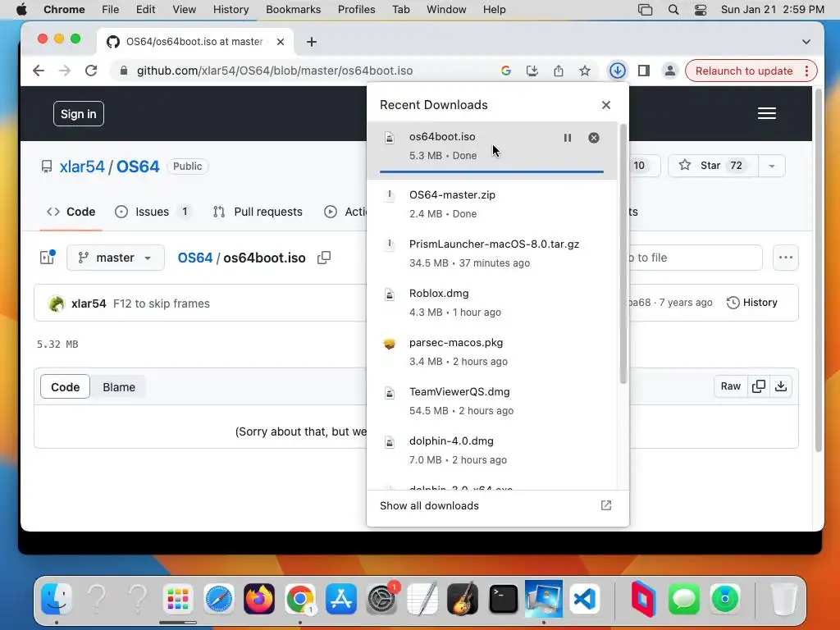Screen dimensions: 840x630
Task: Click the downloads popup scrollbar
Action: (623, 254)
